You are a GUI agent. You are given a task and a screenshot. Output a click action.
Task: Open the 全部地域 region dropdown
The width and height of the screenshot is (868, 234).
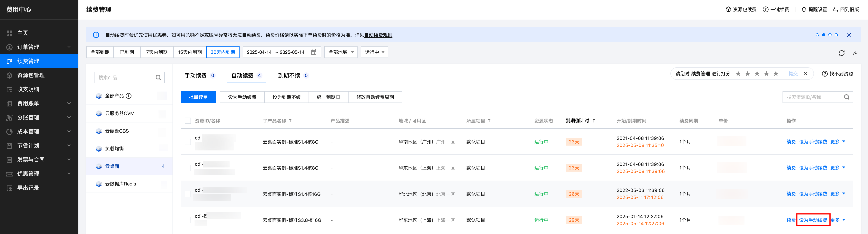(341, 52)
